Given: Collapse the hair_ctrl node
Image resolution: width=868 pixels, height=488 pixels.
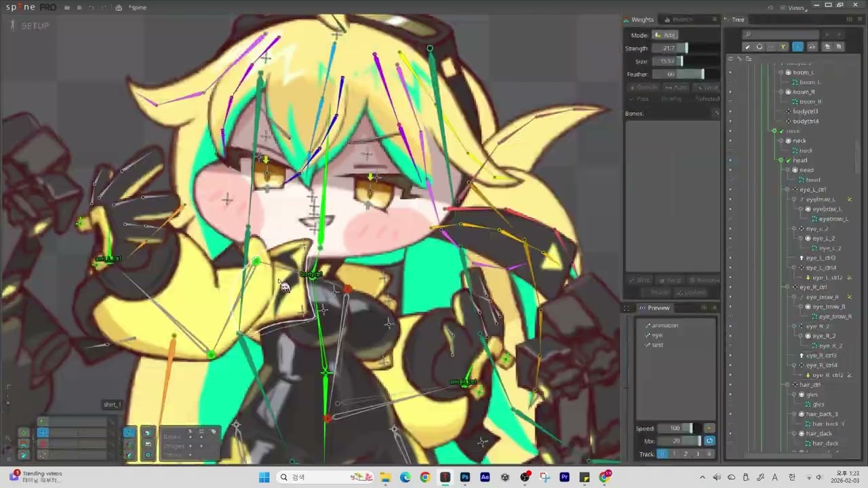Looking at the screenshot, I should [787, 385].
